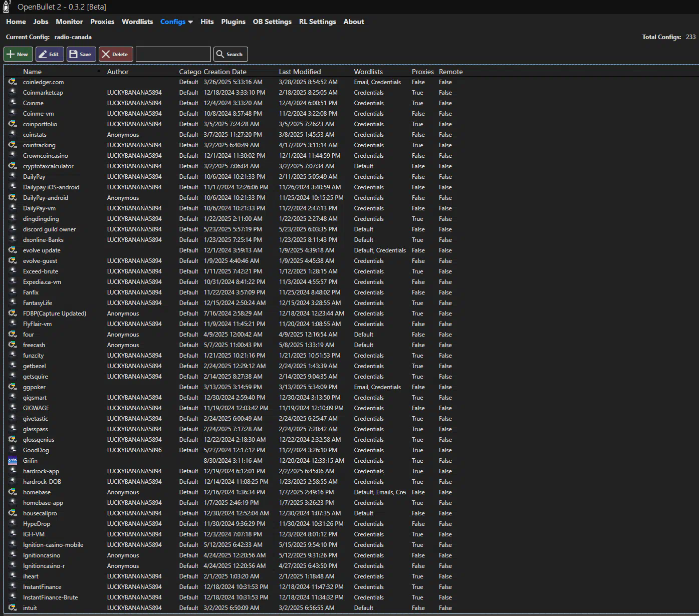This screenshot has width=699, height=616.
Task: Open the Wordlists menu
Action: (x=137, y=22)
